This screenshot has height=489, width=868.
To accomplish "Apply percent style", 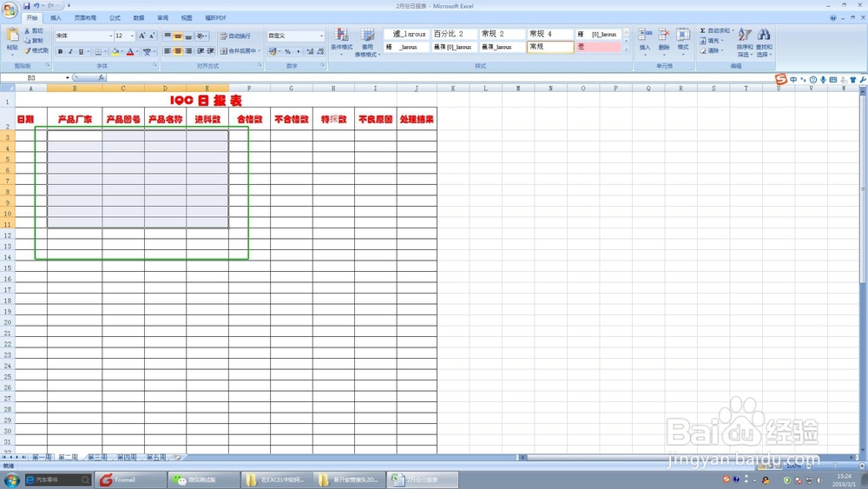I will pyautogui.click(x=287, y=51).
